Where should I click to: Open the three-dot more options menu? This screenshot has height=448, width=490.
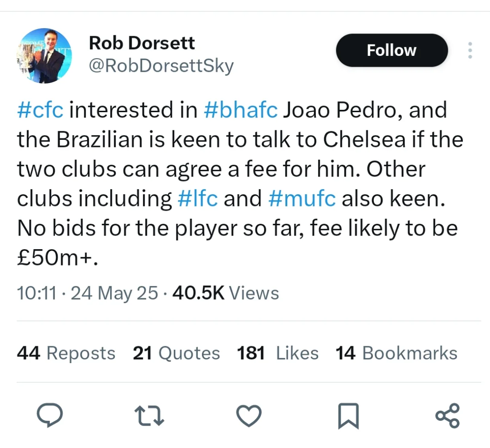pyautogui.click(x=470, y=50)
